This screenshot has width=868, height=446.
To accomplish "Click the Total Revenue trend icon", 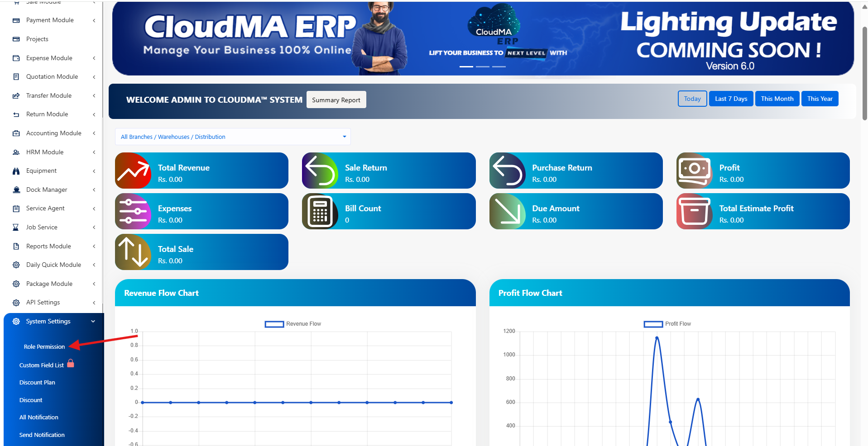I will 133,171.
